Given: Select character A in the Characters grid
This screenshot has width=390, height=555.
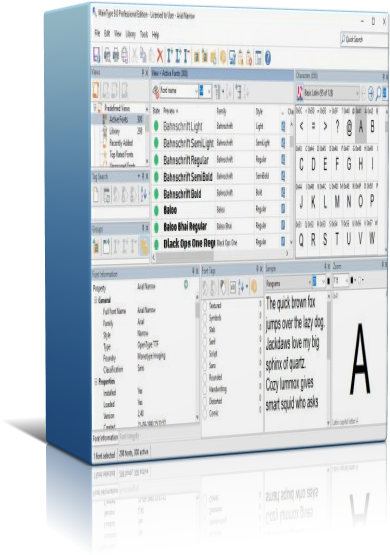Looking at the screenshot, I should click(x=361, y=124).
